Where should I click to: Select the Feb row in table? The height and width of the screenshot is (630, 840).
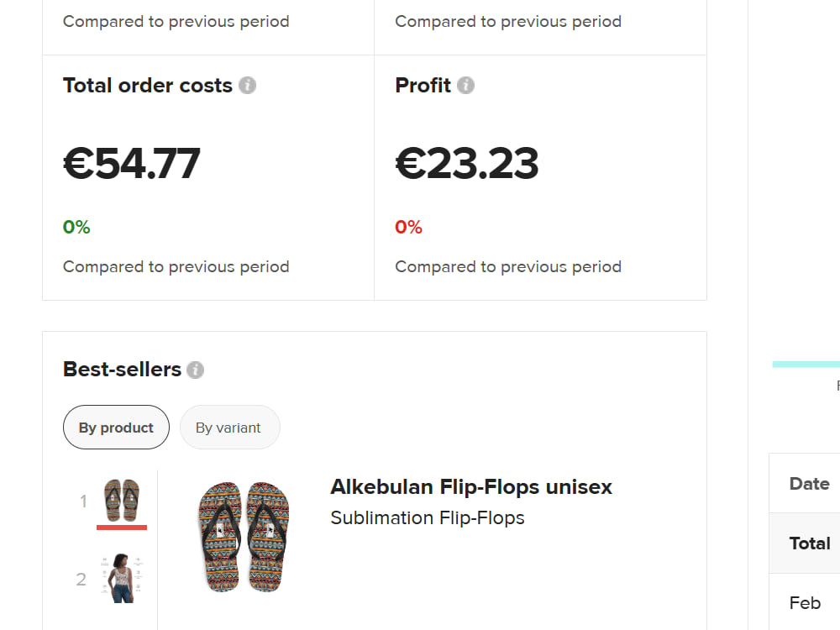(x=805, y=602)
